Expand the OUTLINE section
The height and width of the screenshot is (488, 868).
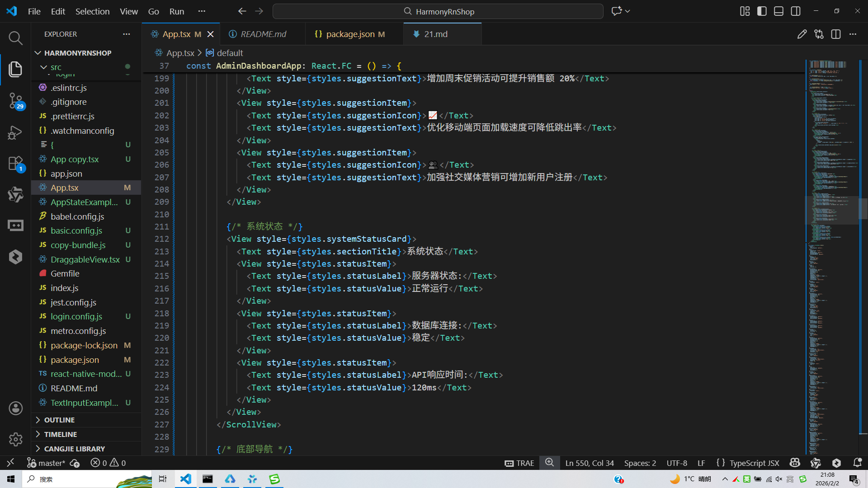(59, 420)
